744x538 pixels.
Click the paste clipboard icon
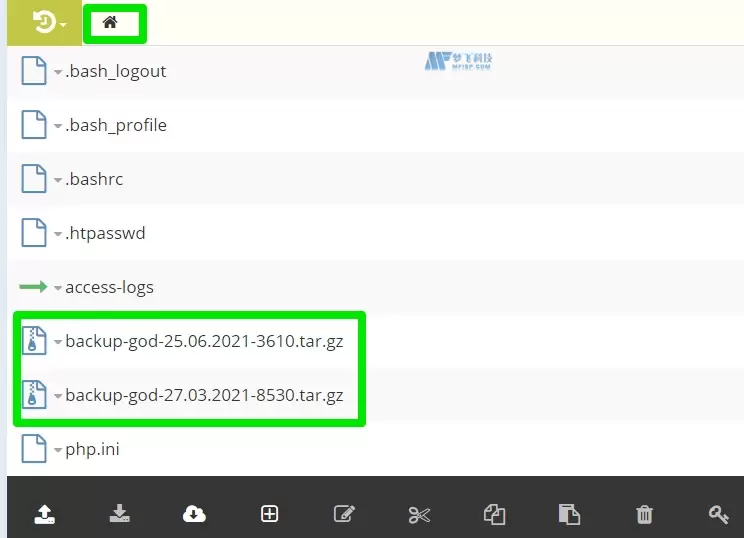[569, 514]
